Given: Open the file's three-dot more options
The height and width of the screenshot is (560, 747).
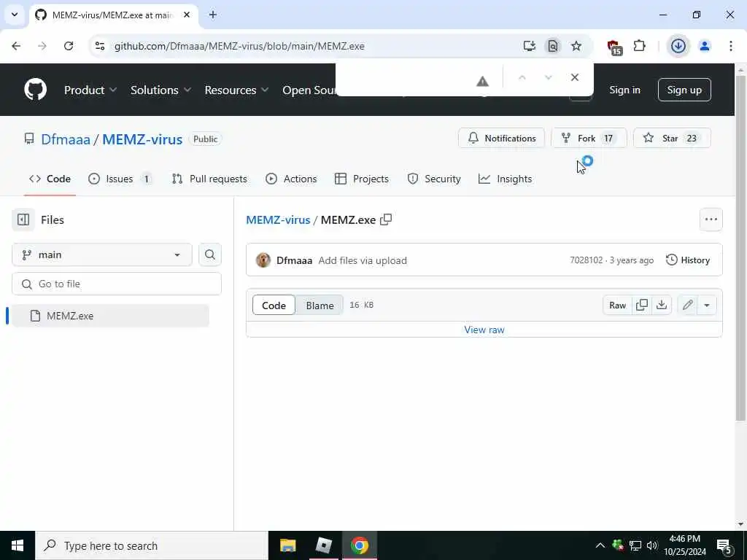Looking at the screenshot, I should coord(711,219).
